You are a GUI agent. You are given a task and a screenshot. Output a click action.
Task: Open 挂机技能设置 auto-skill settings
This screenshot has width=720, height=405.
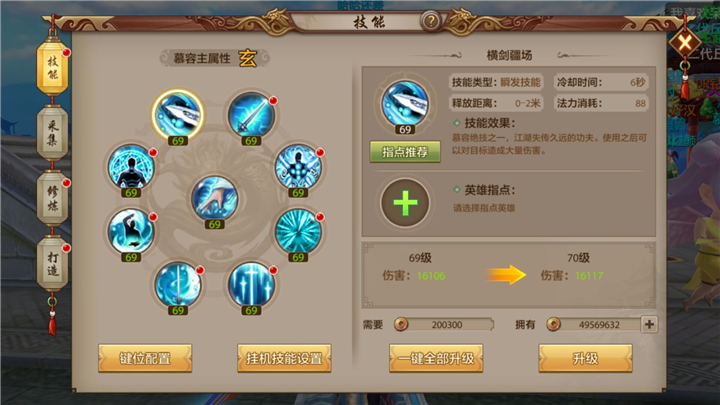click(x=284, y=358)
